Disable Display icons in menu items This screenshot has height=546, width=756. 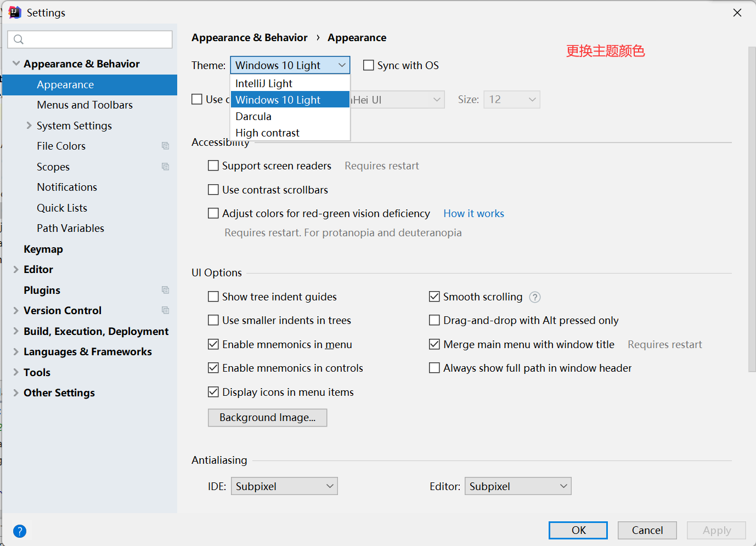pyautogui.click(x=213, y=392)
